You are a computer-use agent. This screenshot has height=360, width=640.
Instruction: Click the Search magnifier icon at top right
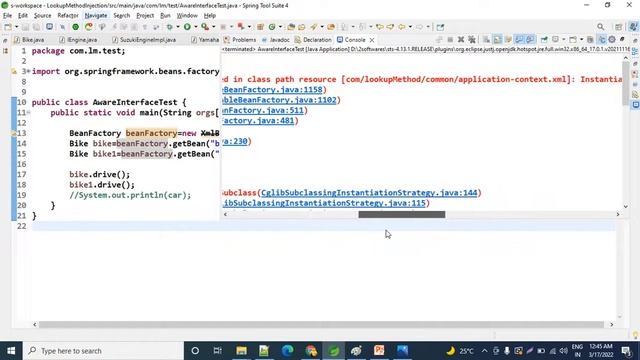[x=600, y=27]
